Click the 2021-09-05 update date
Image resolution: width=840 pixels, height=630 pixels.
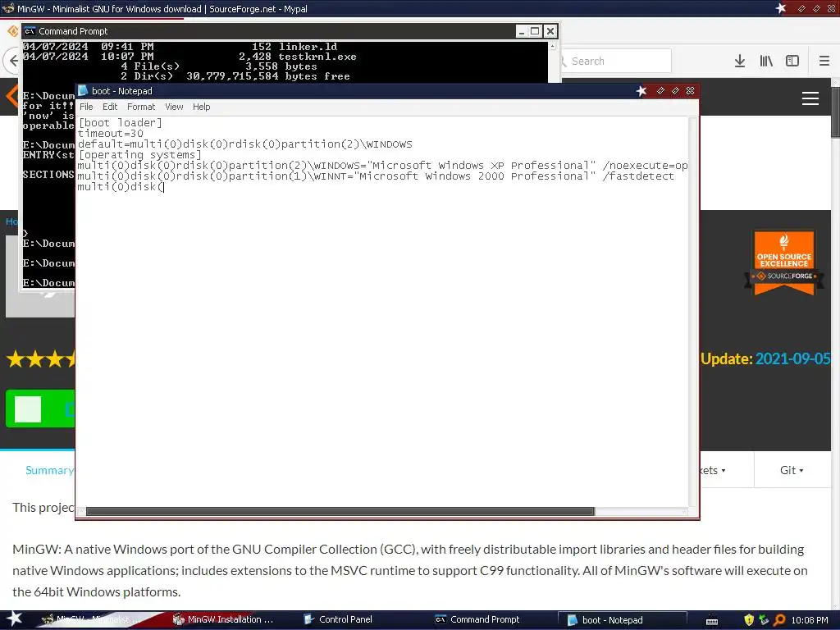(793, 358)
